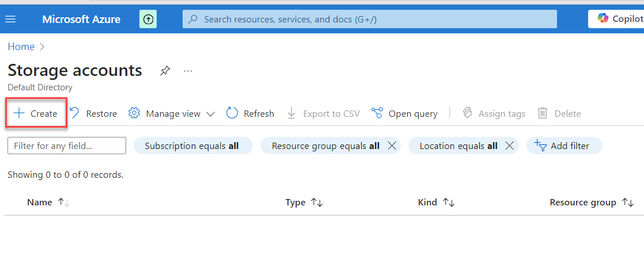Remove the Resource group filter

point(392,146)
